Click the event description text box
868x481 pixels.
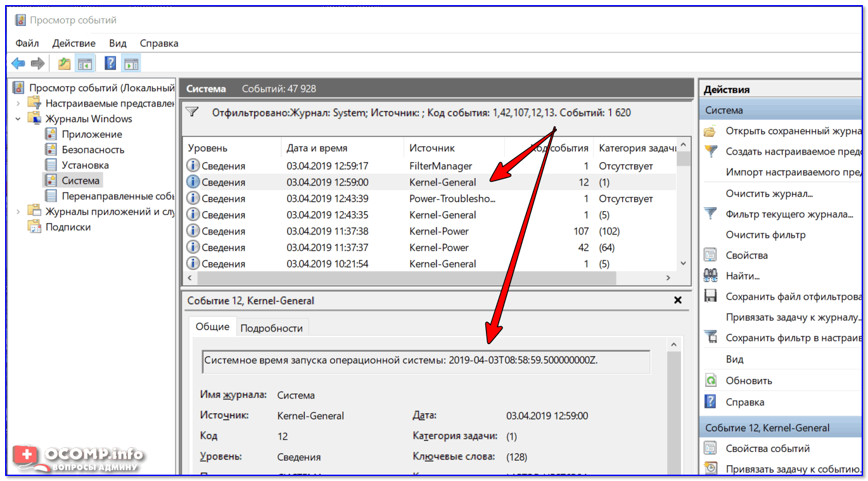tap(426, 361)
